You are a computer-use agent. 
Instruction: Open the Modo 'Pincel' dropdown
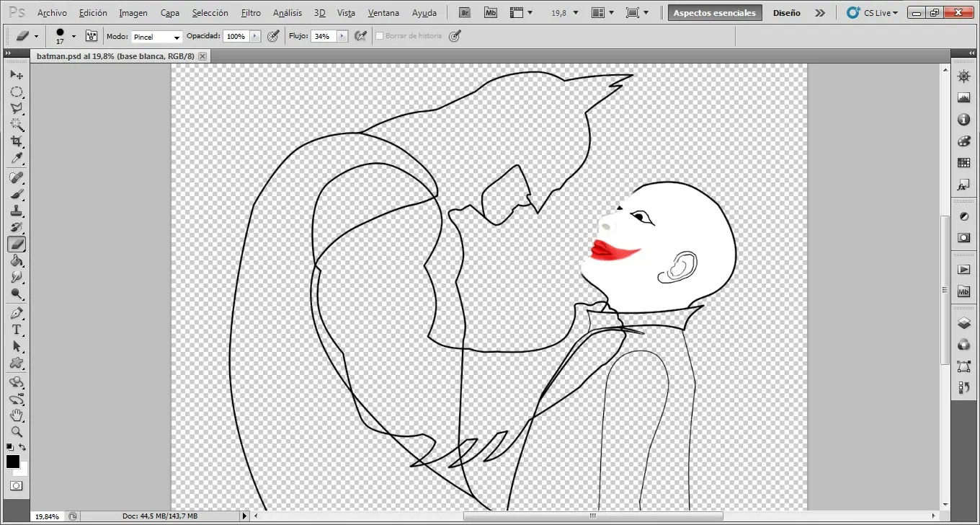tap(156, 37)
